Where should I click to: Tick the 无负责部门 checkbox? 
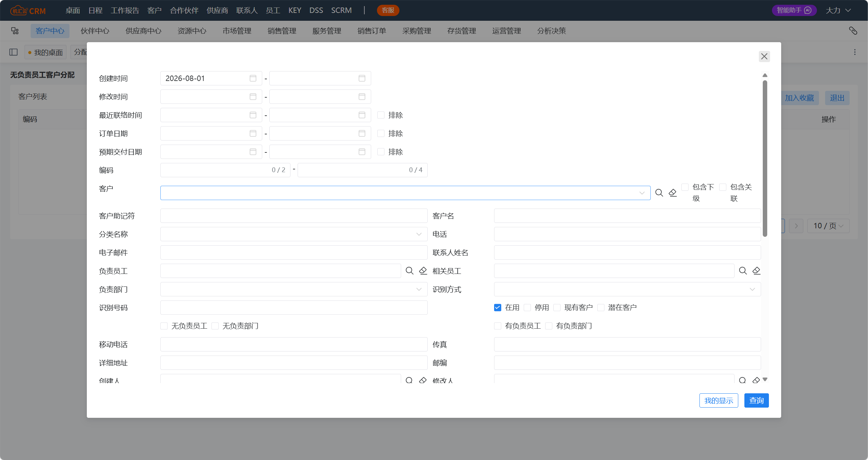coord(215,326)
